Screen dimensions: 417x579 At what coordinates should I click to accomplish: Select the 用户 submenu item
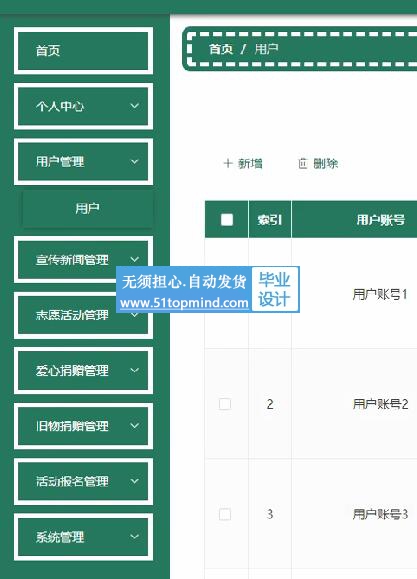pyautogui.click(x=88, y=209)
